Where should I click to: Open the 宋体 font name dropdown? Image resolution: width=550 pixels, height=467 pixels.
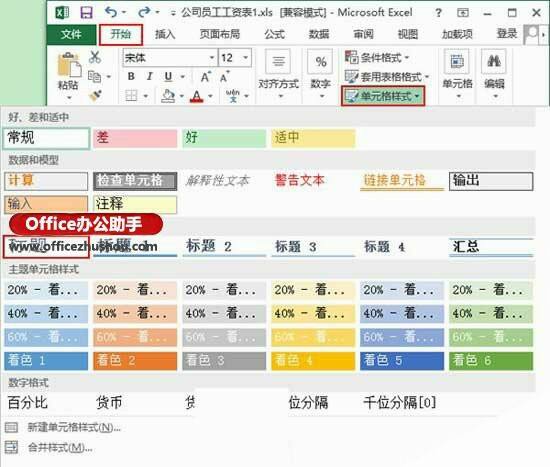[x=212, y=58]
